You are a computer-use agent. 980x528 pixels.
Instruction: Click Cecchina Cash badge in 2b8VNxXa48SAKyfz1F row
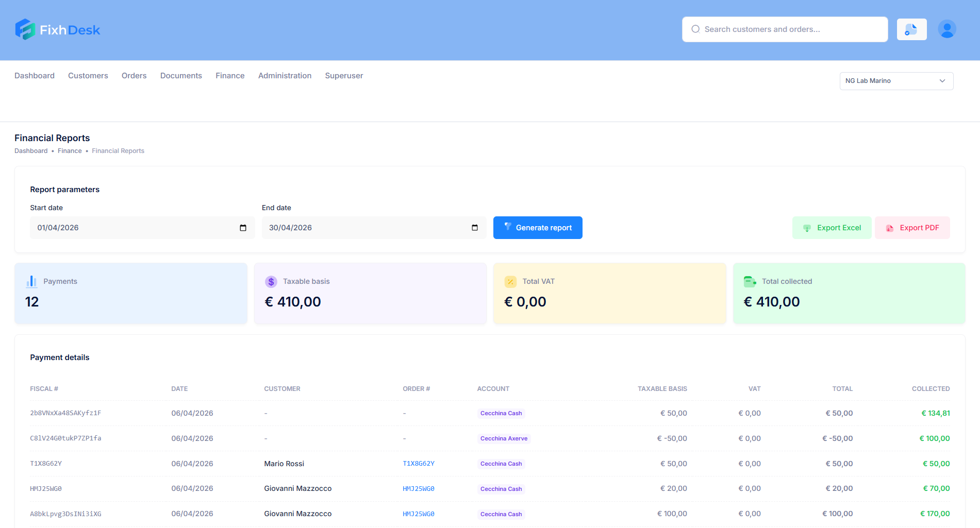pos(501,413)
